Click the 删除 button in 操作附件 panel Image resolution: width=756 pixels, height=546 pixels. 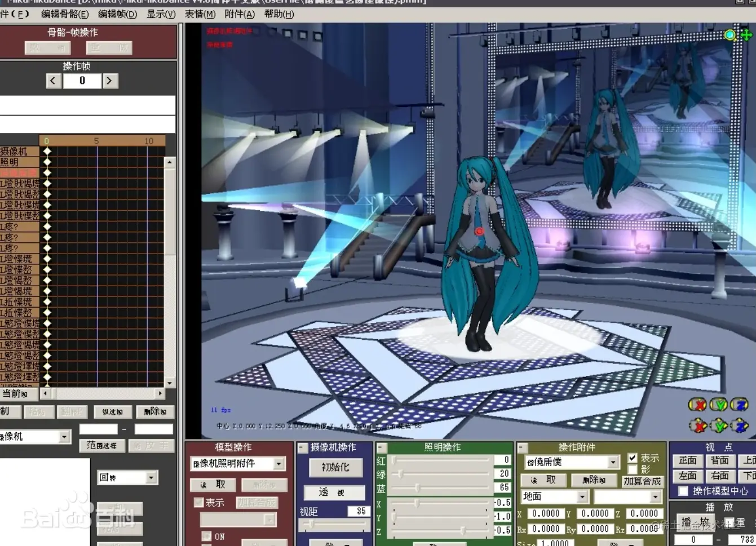[x=593, y=480]
